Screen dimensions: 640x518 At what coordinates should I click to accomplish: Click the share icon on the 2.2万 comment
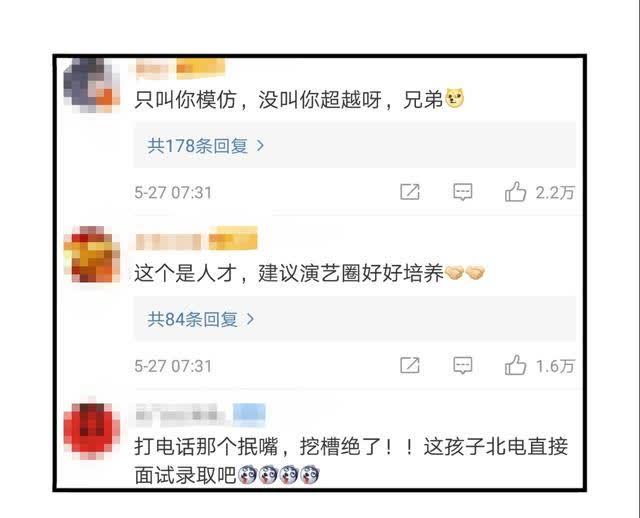[410, 192]
